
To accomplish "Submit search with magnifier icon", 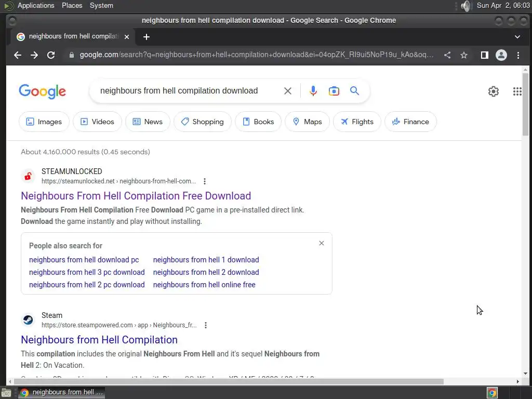I will [x=354, y=91].
